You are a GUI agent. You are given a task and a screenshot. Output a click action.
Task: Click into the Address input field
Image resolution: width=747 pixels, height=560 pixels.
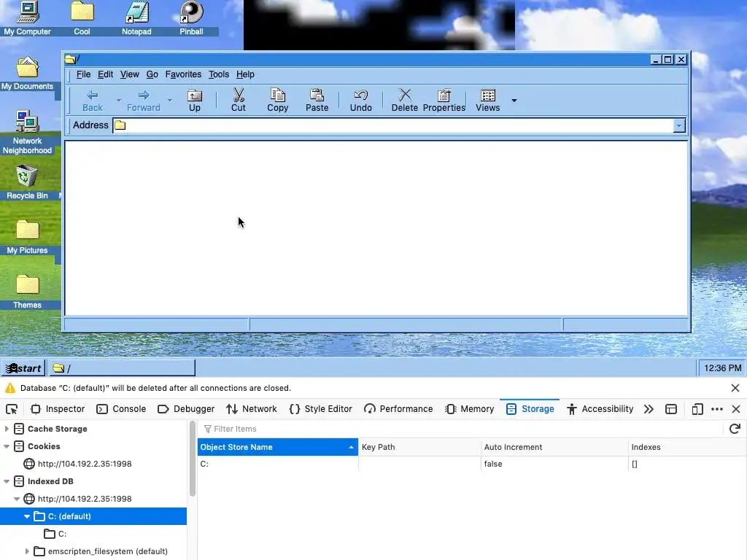(x=392, y=125)
